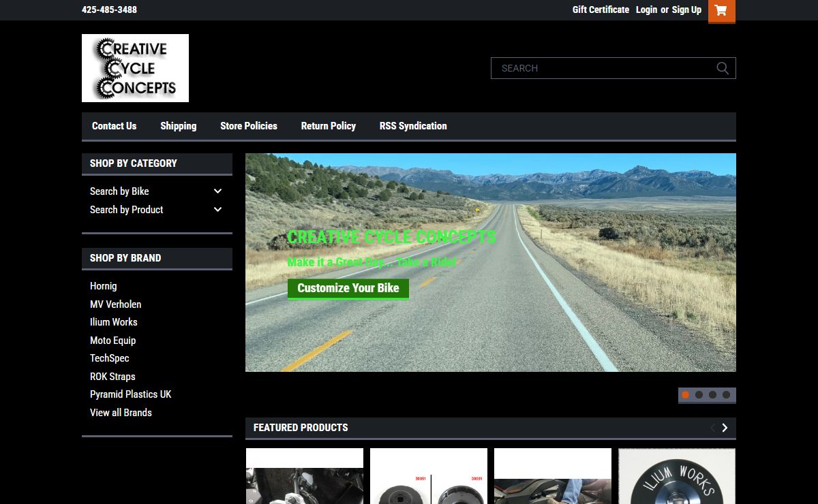Browse the MV Verholen brand

click(116, 304)
